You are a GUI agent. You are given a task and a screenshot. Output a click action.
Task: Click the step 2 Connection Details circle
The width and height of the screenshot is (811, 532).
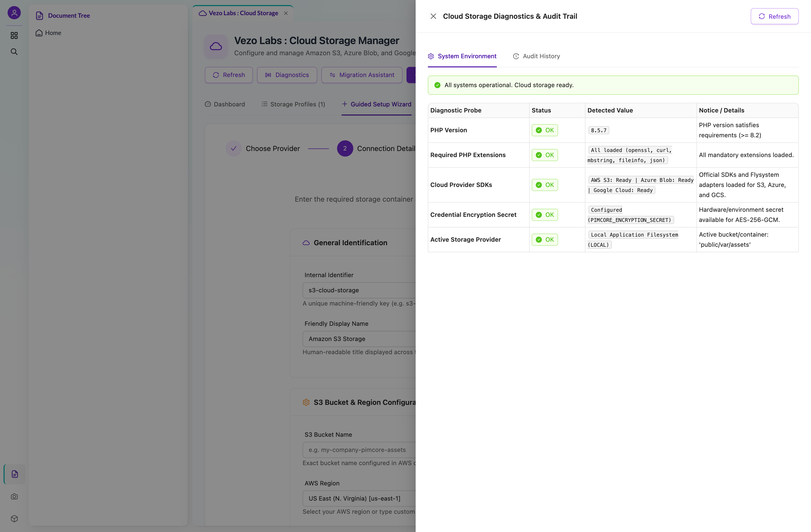345,148
